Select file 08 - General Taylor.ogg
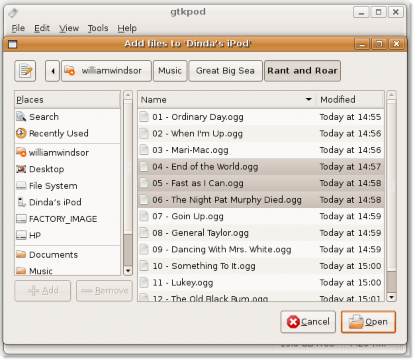 (261, 233)
